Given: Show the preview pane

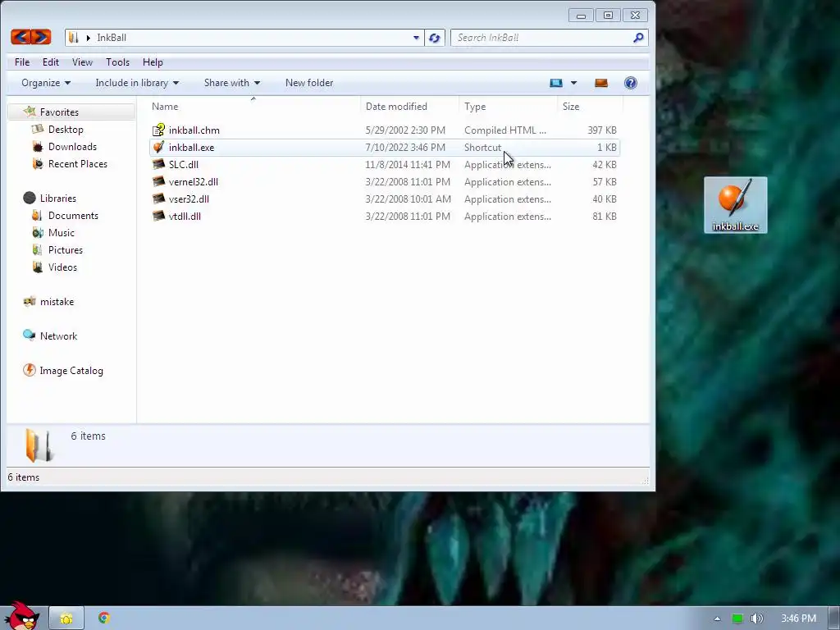Looking at the screenshot, I should [601, 83].
